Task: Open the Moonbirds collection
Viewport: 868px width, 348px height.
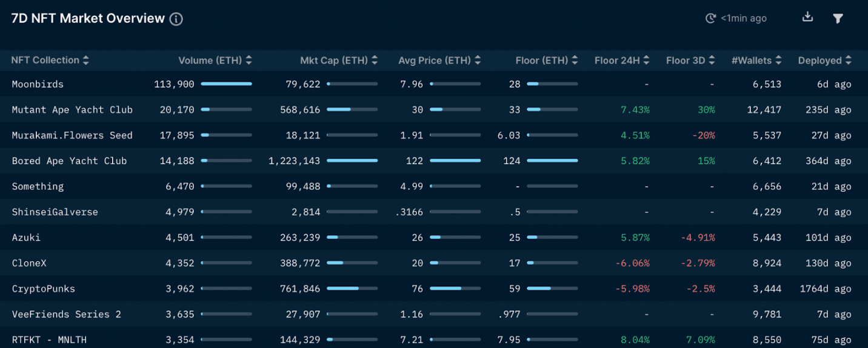Action: click(38, 84)
